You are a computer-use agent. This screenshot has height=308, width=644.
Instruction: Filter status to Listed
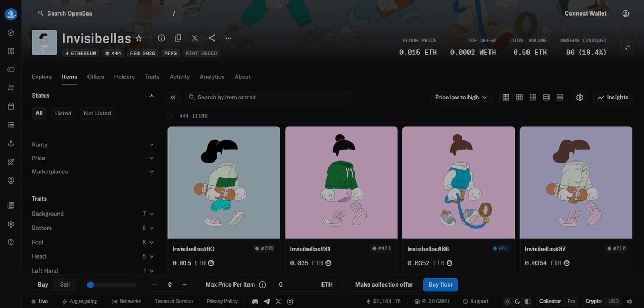[x=63, y=113]
